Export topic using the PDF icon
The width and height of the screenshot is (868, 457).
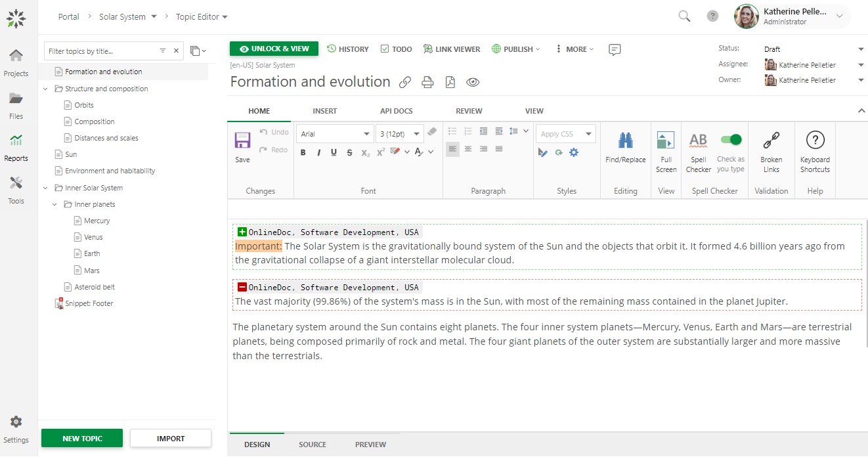coord(450,82)
